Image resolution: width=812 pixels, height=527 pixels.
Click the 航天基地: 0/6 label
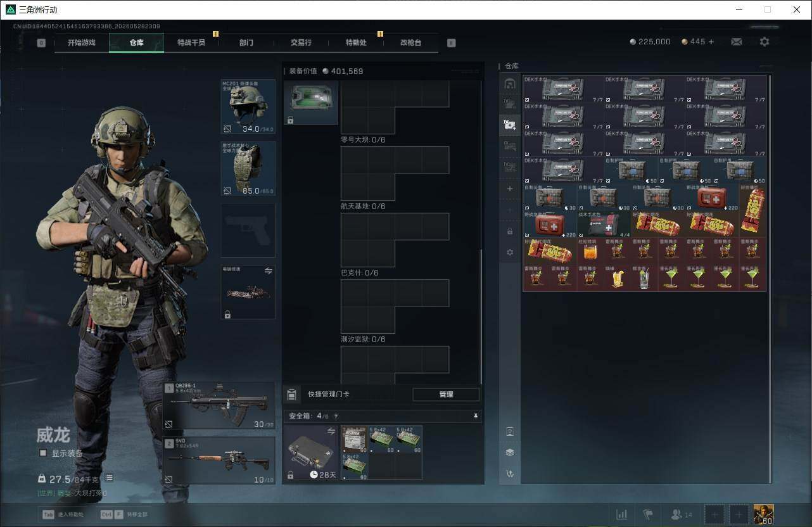coord(363,206)
